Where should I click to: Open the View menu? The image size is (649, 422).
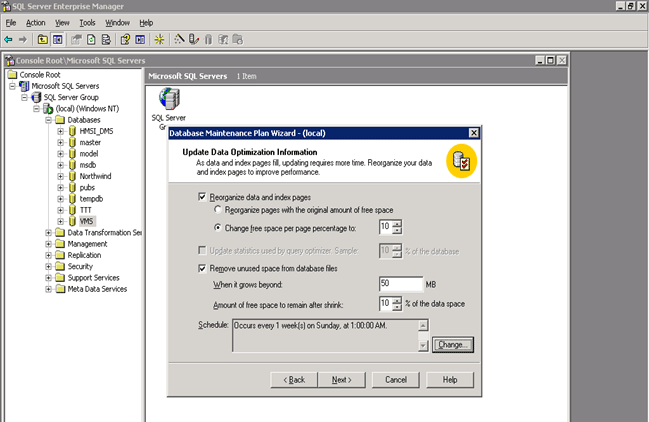(x=62, y=23)
